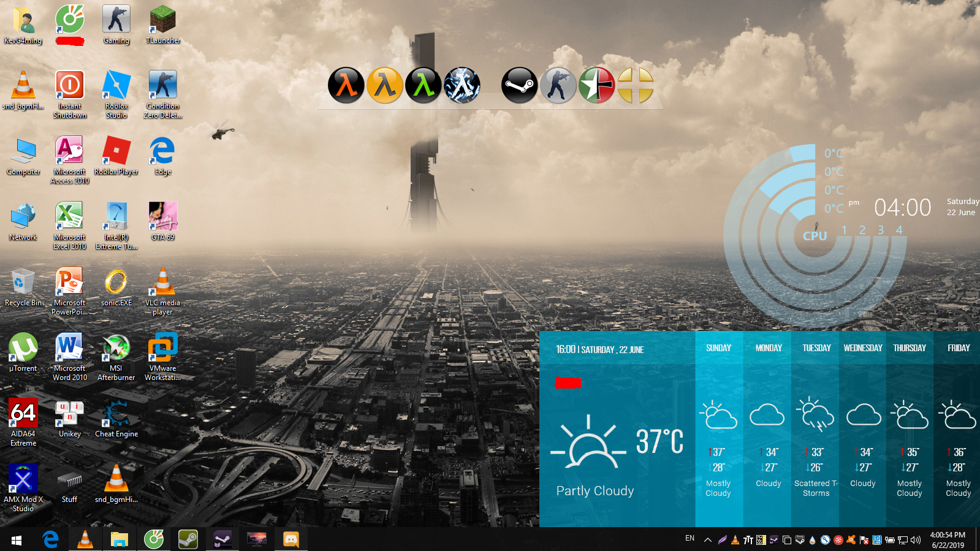The height and width of the screenshot is (551, 980).
Task: Select Monday forecast column
Action: coord(767,429)
